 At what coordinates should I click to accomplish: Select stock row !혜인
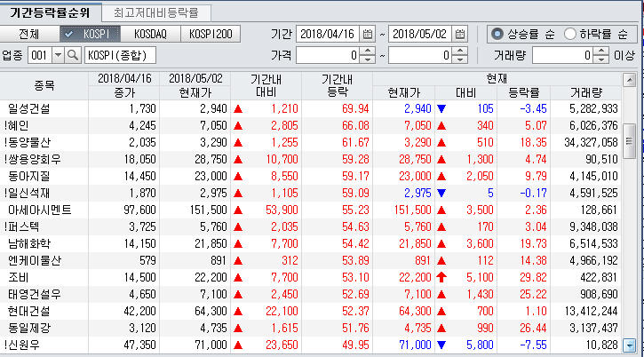coord(311,125)
